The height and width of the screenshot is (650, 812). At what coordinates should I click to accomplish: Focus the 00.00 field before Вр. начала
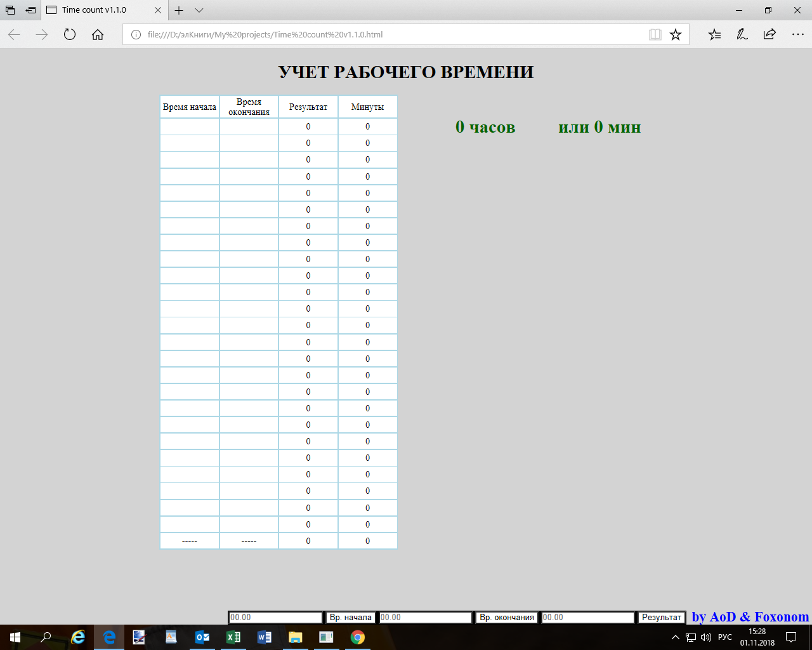tap(276, 618)
